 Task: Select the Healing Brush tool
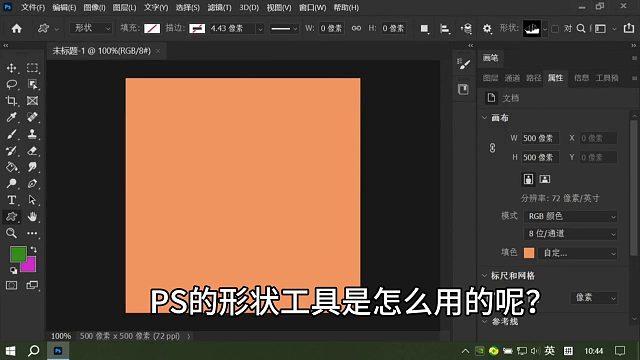coord(32,117)
